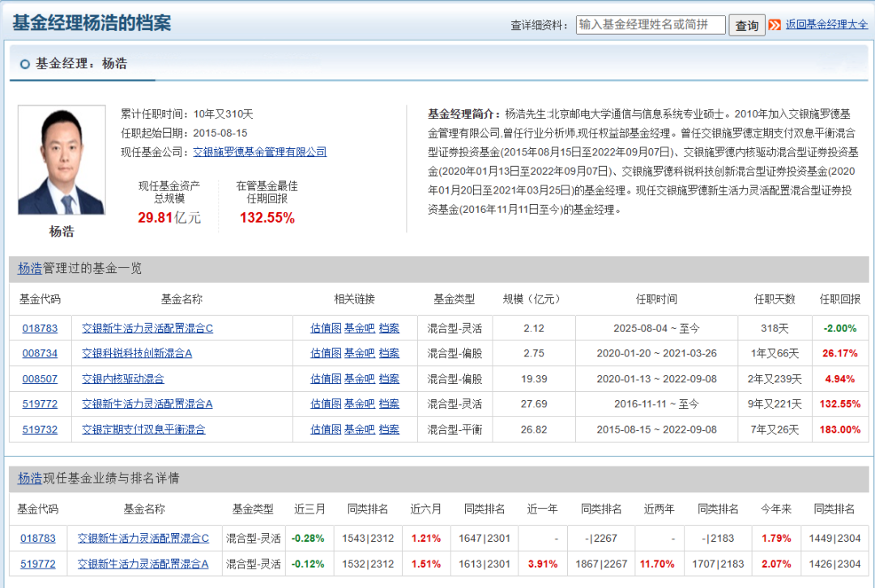Screen dimensions: 875x588
Task: Open fund code 519772 in the performance ranking table
Action: (38, 564)
